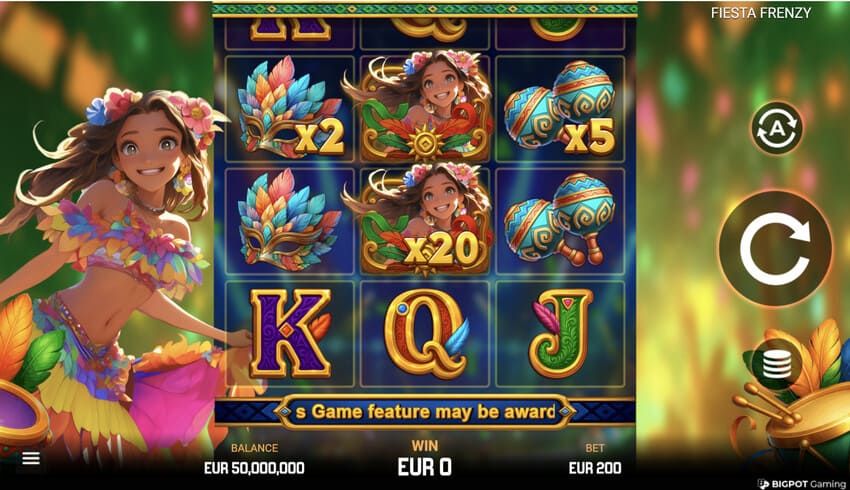
Task: Click the maracas x5 symbol
Action: (560, 108)
